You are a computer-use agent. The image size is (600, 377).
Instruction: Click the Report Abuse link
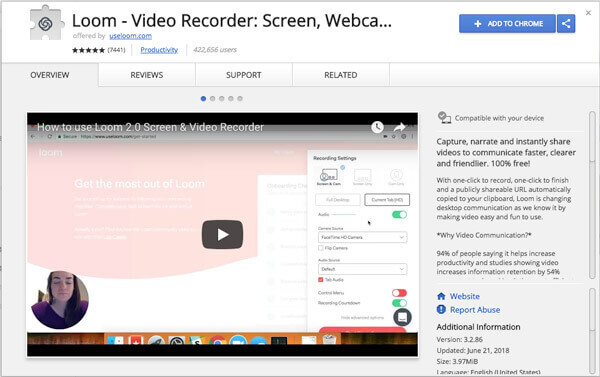tap(475, 310)
